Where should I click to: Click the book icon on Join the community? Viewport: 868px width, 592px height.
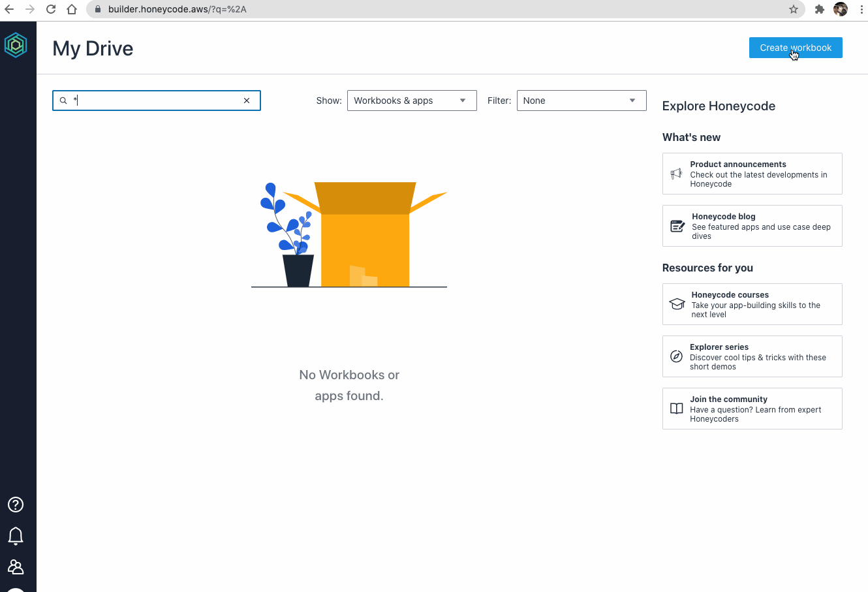pos(677,409)
